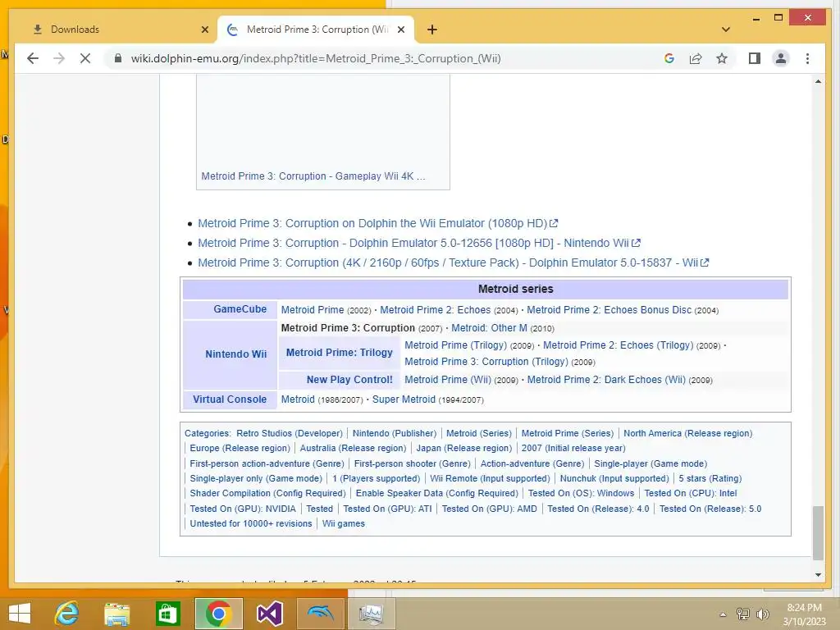
Task: Click the Virtual Console link
Action: click(x=230, y=399)
